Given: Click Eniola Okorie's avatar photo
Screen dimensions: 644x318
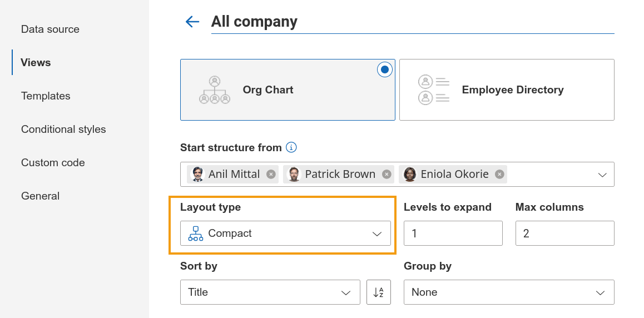Looking at the screenshot, I should pyautogui.click(x=410, y=175).
